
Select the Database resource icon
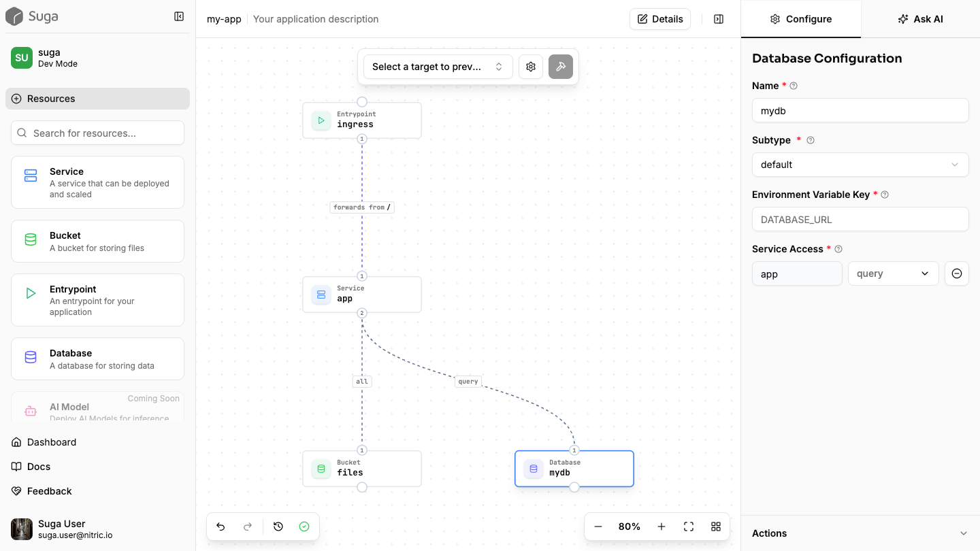point(31,357)
